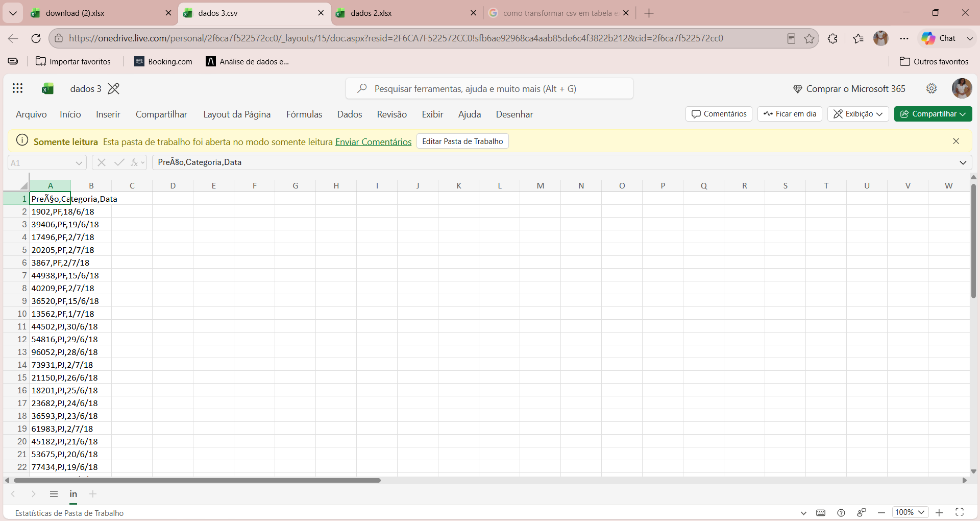Image resolution: width=980 pixels, height=521 pixels.
Task: Open the account profile picture in Excel
Action: pos(962,88)
